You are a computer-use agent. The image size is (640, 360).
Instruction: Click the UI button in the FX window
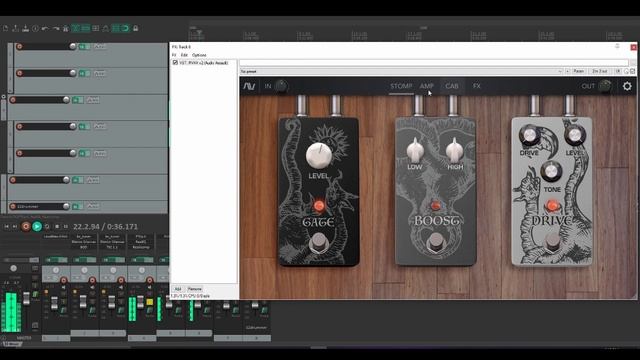coord(618,71)
